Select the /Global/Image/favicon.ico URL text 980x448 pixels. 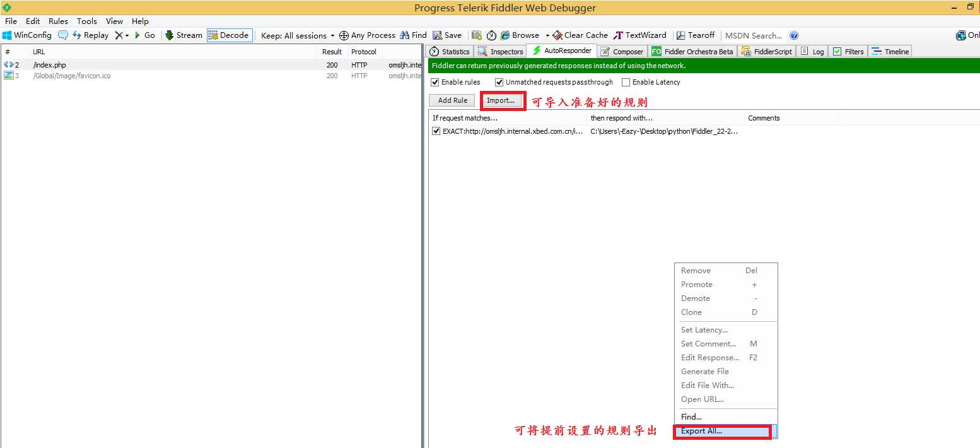click(x=72, y=76)
